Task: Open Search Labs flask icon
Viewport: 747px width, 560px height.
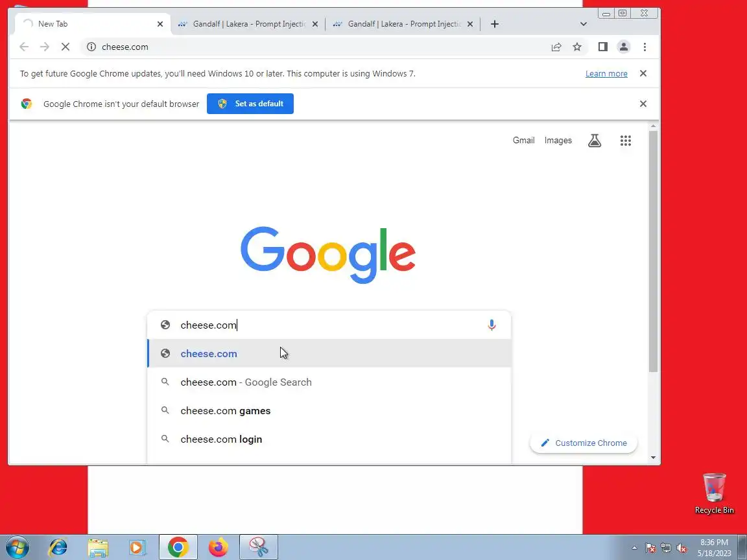Action: 595,141
